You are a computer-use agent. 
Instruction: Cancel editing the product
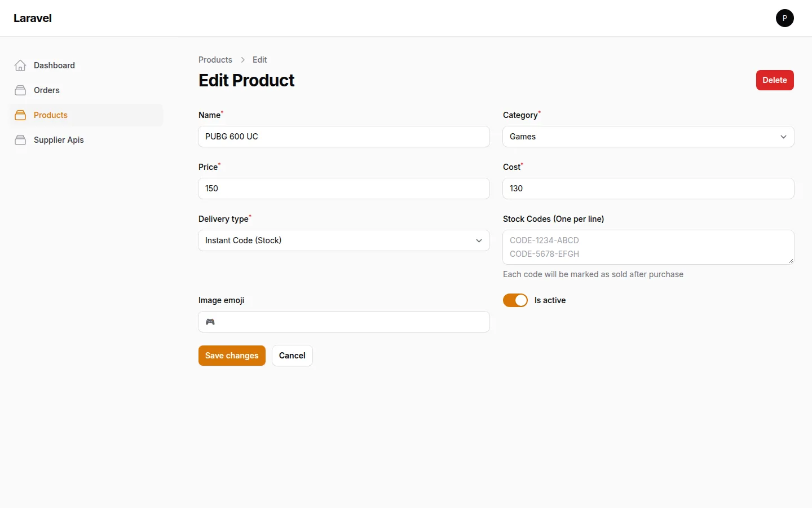tap(292, 356)
